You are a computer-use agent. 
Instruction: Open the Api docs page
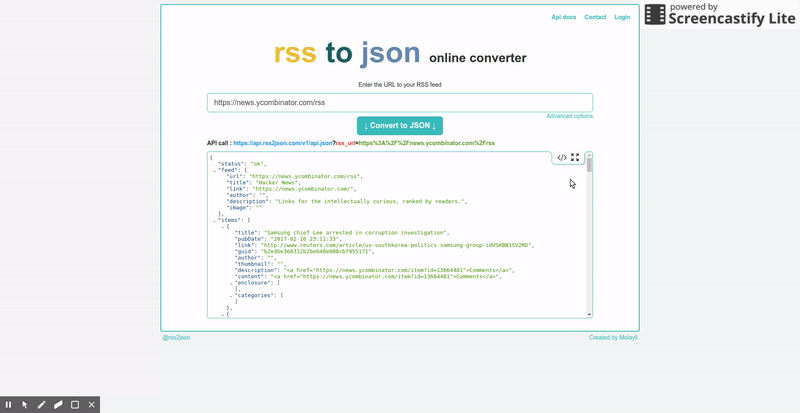[564, 17]
